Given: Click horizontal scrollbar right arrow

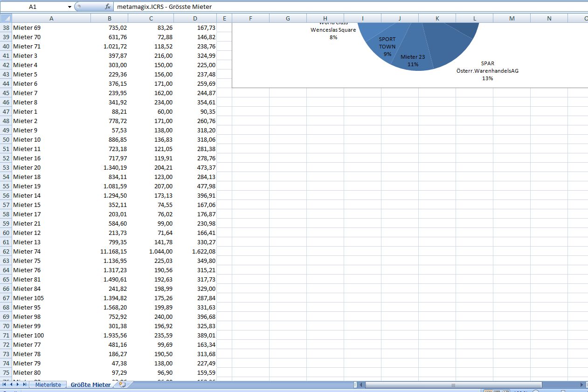Looking at the screenshot, I should [581, 385].
